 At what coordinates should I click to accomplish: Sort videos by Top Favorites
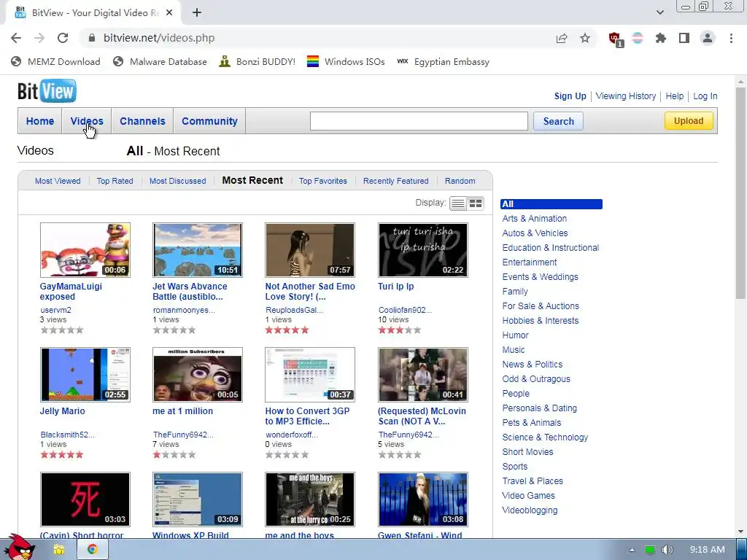[323, 181]
